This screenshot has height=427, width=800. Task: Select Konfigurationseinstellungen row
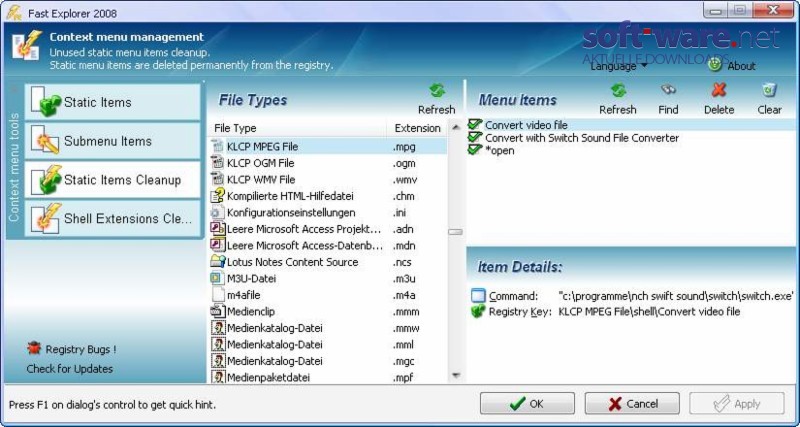328,212
